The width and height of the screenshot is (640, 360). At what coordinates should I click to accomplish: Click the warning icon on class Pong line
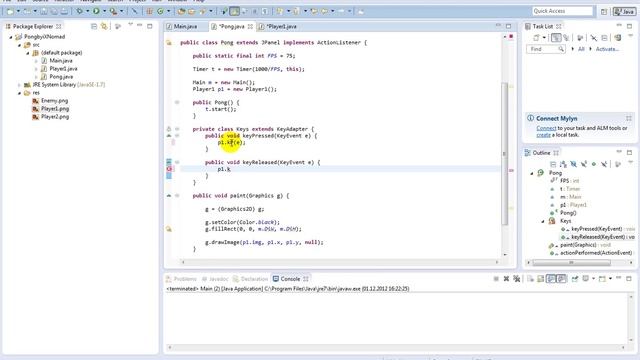pos(169,42)
